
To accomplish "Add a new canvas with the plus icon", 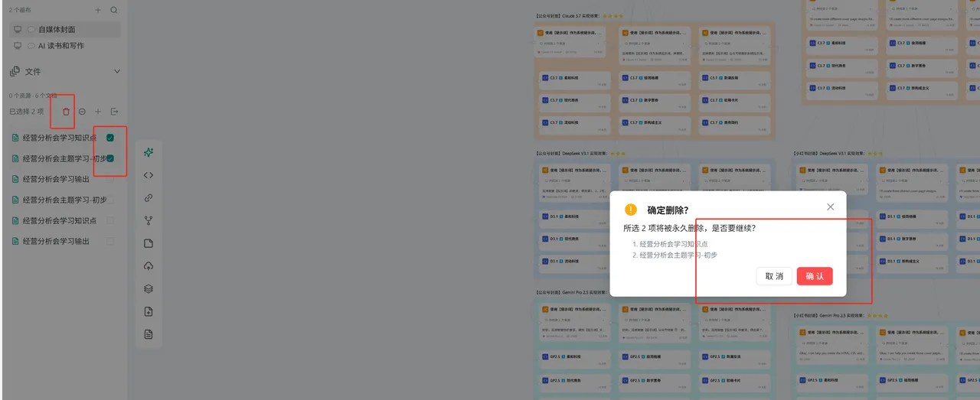I will [x=97, y=11].
